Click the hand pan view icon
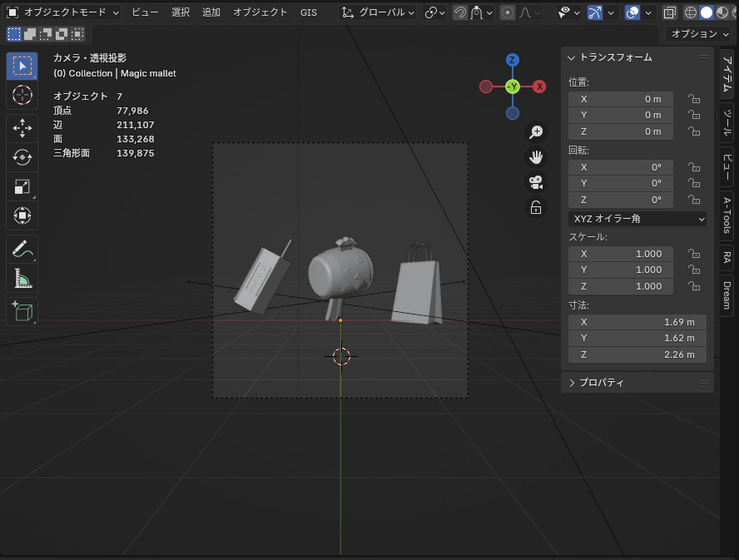Viewport: 739px width, 560px height. (536, 156)
